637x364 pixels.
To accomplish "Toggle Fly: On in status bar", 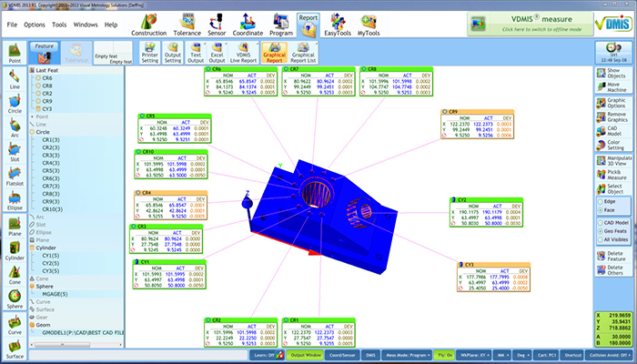I will coord(444,355).
